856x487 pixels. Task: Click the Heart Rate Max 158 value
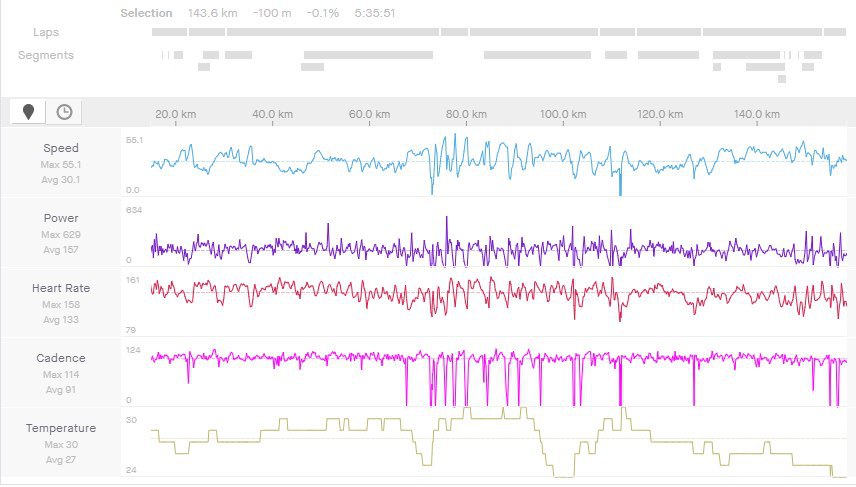[x=61, y=304]
